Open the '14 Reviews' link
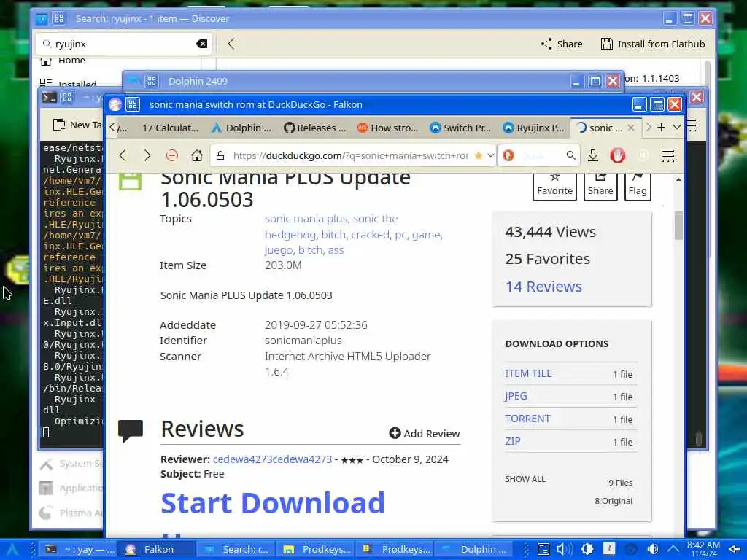 click(x=543, y=286)
